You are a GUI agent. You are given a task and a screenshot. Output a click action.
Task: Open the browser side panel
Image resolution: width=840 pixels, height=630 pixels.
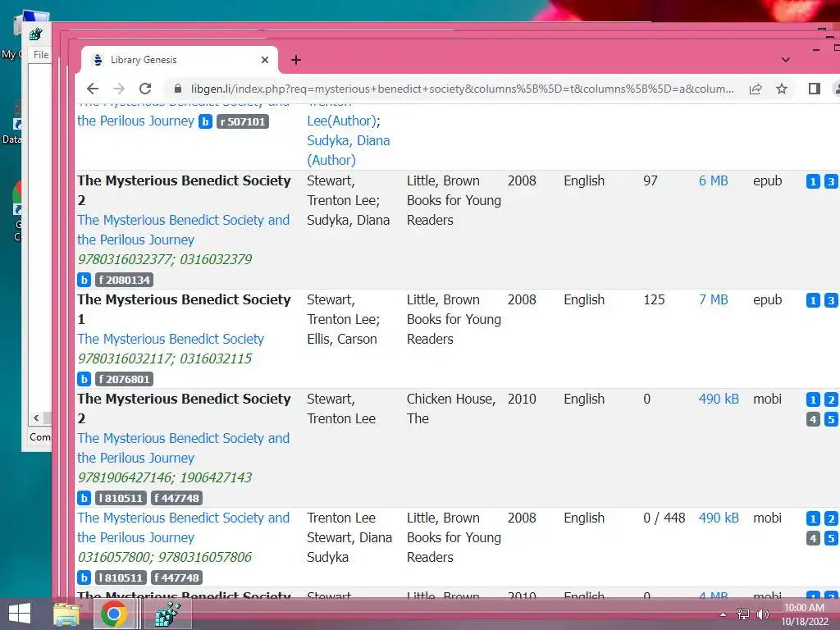click(815, 89)
